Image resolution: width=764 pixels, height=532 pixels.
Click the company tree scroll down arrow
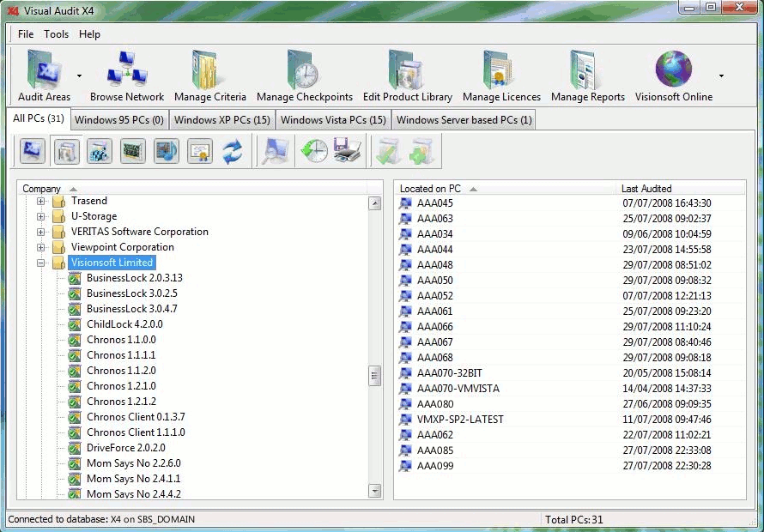point(374,491)
